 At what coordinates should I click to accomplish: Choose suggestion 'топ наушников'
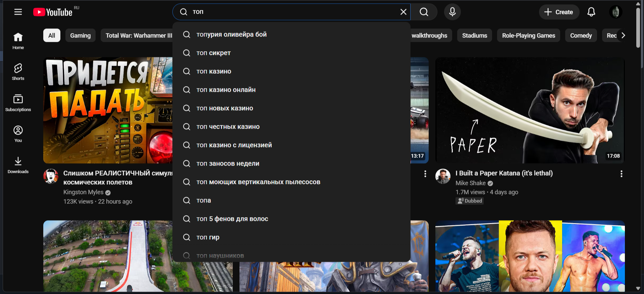click(x=291, y=255)
